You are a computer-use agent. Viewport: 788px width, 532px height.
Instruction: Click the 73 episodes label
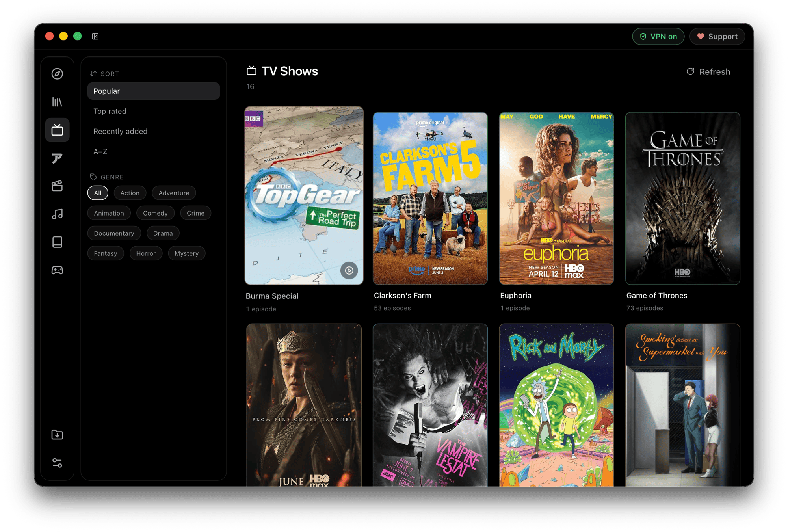click(645, 308)
